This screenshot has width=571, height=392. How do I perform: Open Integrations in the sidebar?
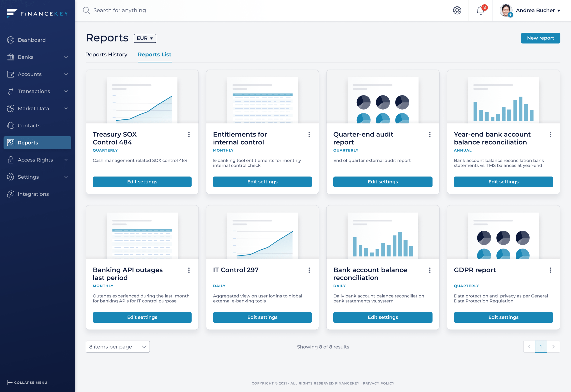tap(33, 194)
